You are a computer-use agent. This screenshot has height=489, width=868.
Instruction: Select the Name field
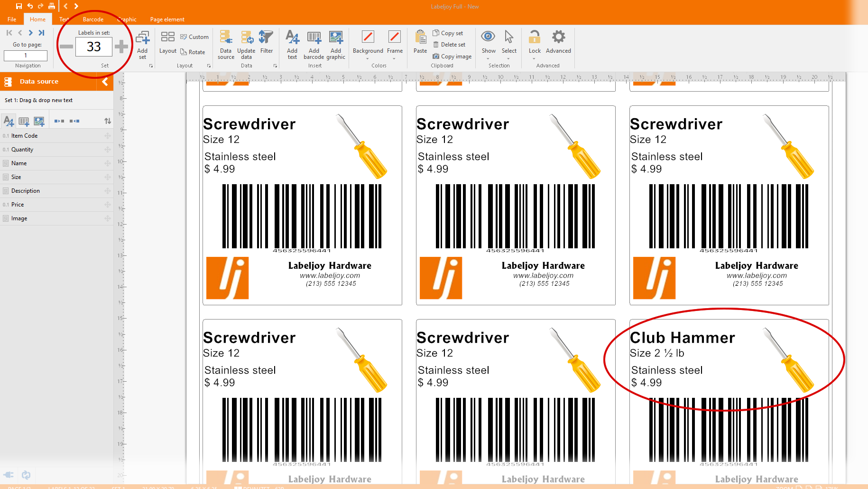click(57, 163)
